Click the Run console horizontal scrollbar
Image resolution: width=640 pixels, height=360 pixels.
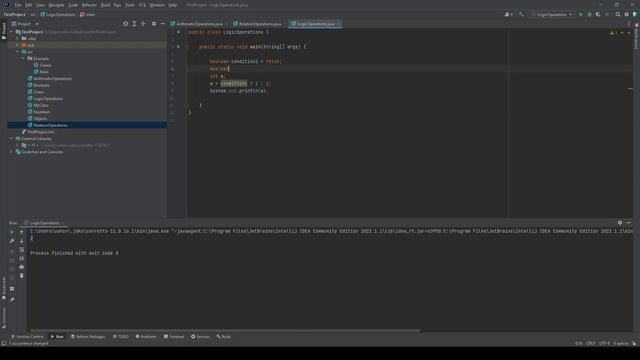click(225, 331)
